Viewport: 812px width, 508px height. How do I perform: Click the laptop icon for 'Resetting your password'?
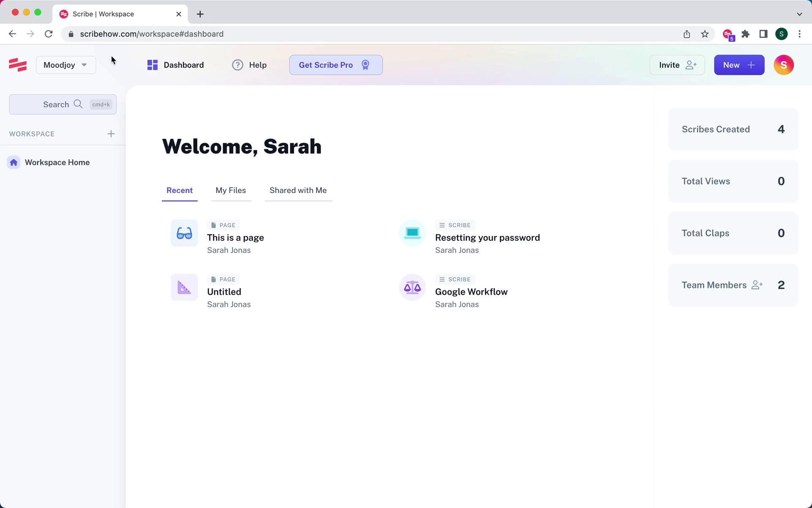coord(412,233)
